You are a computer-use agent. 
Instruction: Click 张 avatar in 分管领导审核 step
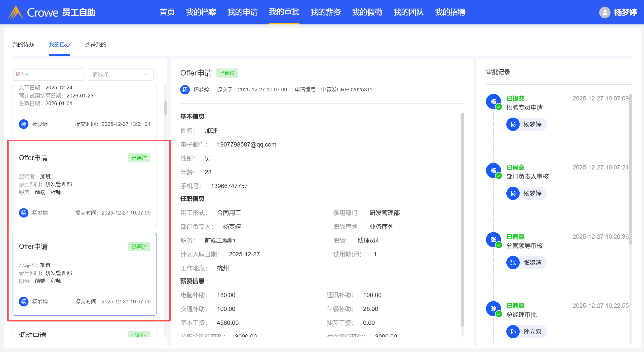pyautogui.click(x=493, y=239)
